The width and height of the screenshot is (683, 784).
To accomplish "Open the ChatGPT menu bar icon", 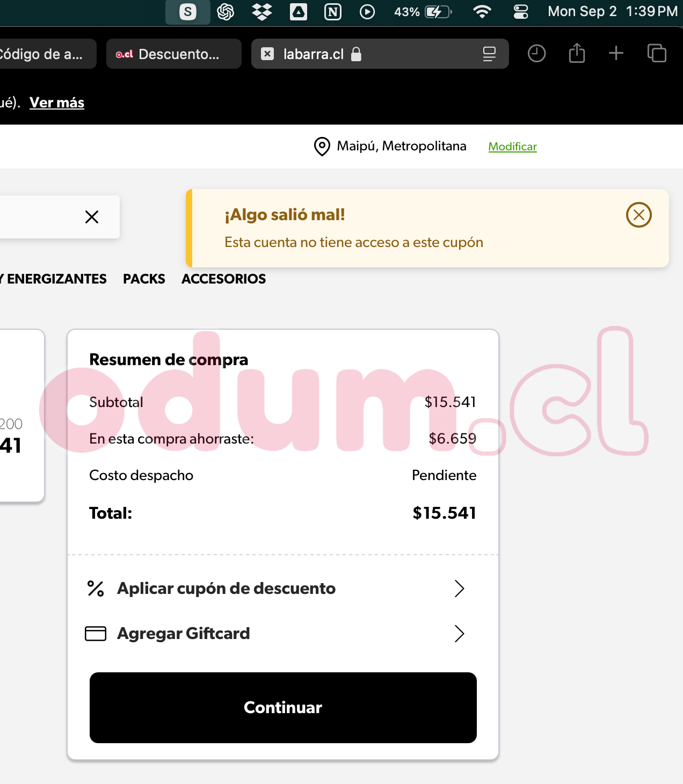I will click(226, 12).
